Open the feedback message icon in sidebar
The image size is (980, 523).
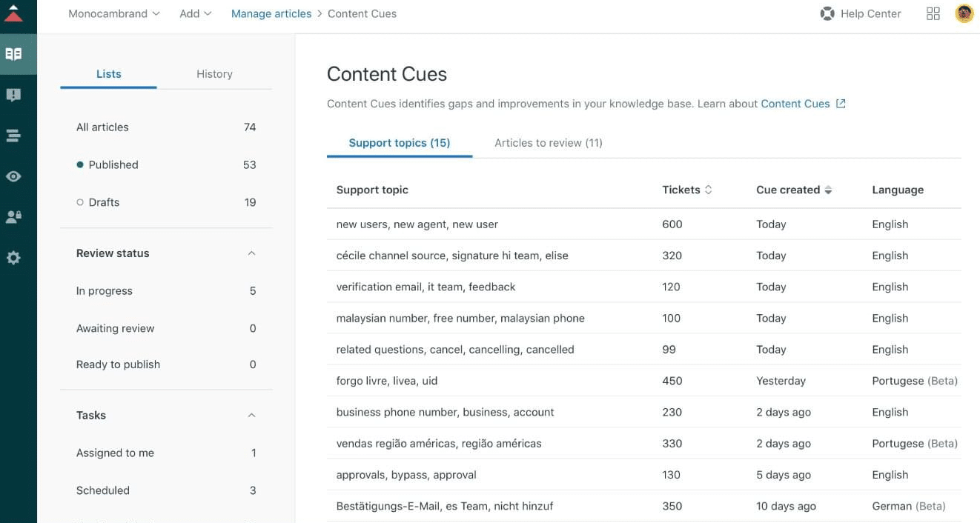tap(18, 94)
